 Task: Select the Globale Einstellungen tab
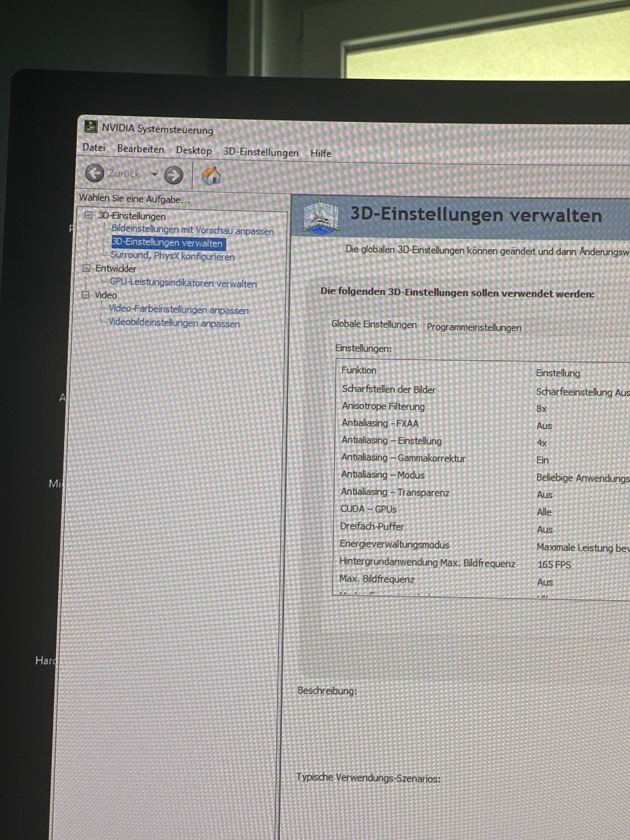(374, 324)
